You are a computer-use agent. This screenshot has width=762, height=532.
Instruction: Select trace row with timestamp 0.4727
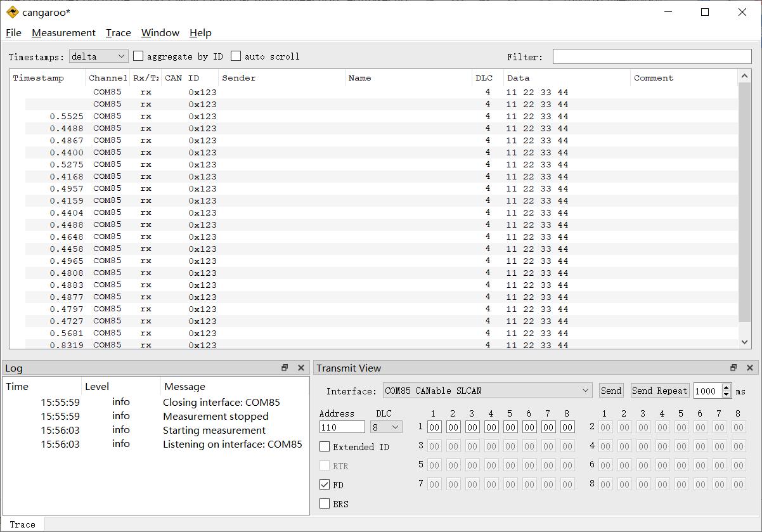[382, 321]
